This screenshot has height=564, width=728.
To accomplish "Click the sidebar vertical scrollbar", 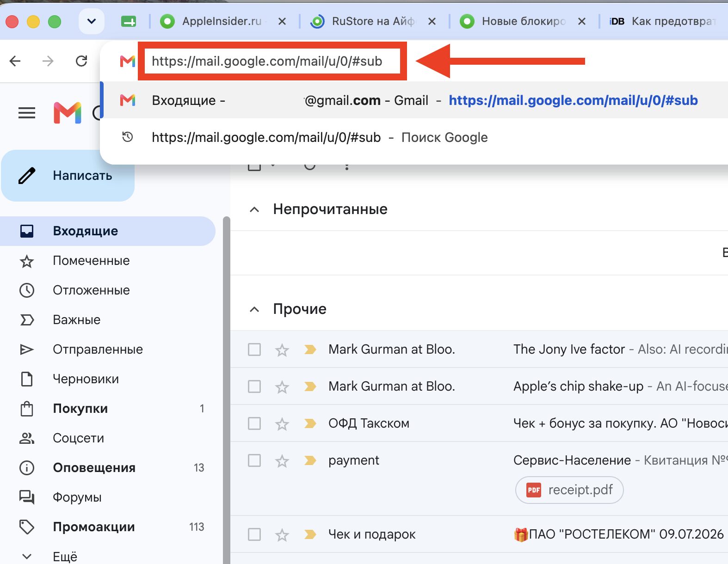I will pyautogui.click(x=226, y=390).
